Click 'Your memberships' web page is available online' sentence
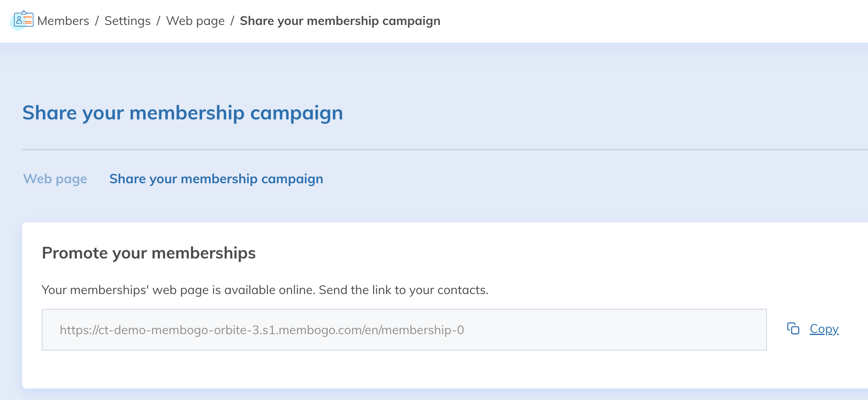Image resolution: width=868 pixels, height=400 pixels. [x=179, y=290]
